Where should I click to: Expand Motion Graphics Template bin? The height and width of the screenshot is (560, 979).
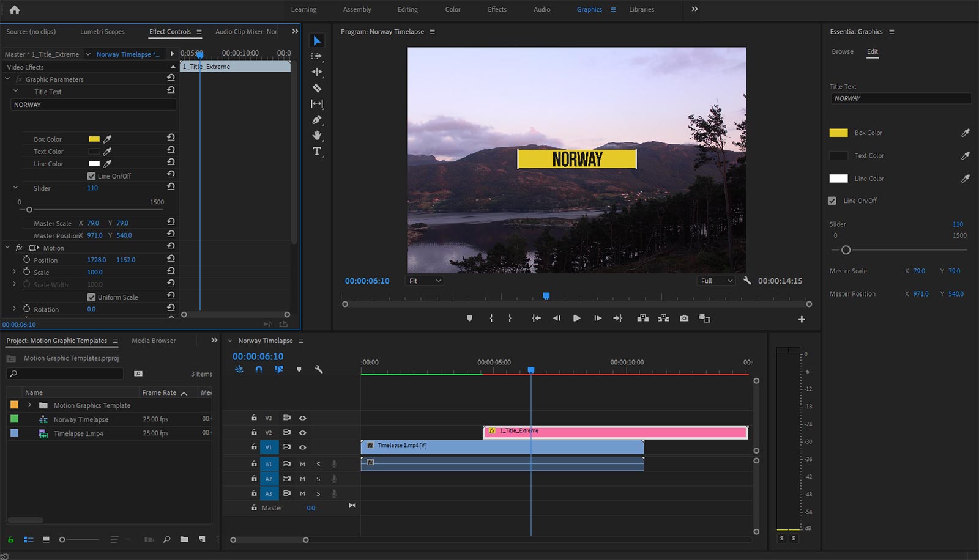click(29, 405)
